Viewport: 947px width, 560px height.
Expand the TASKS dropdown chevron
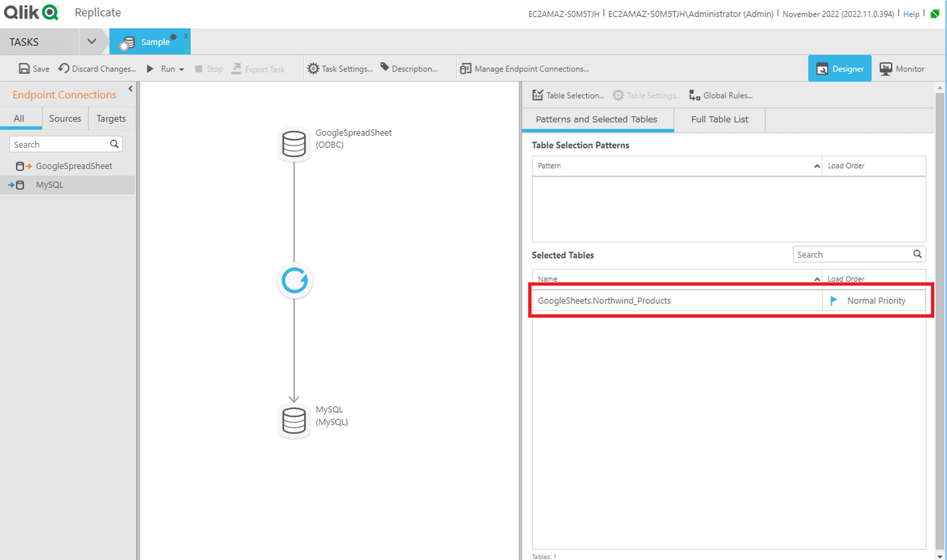point(92,41)
